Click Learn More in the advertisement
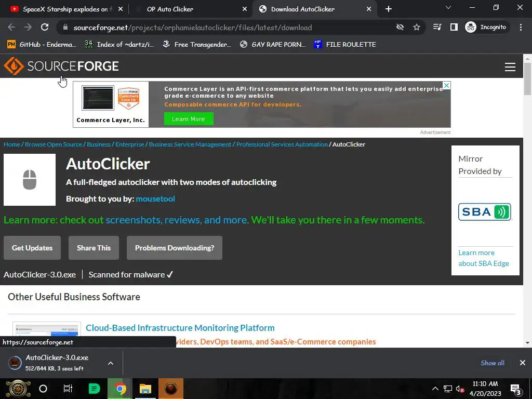 tap(189, 119)
